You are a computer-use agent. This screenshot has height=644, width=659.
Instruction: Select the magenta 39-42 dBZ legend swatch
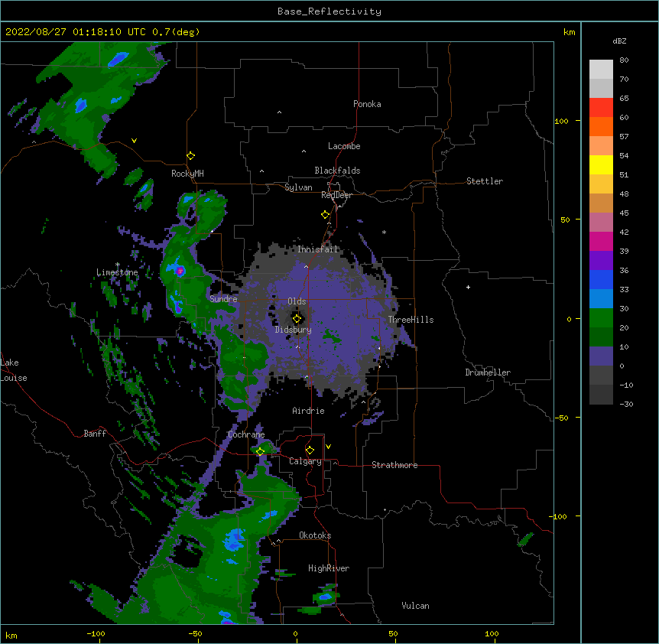pyautogui.click(x=601, y=241)
